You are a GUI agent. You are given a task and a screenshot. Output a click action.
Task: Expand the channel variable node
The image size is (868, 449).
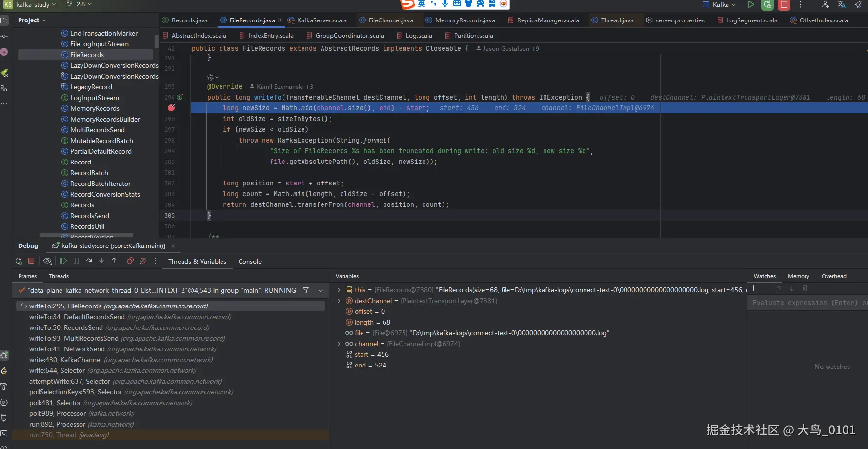click(x=339, y=344)
